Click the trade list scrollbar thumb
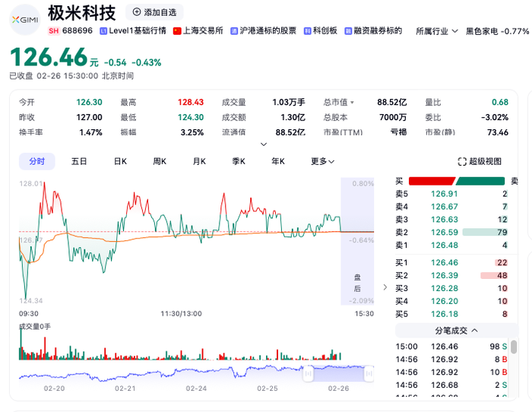 [x=514, y=347]
